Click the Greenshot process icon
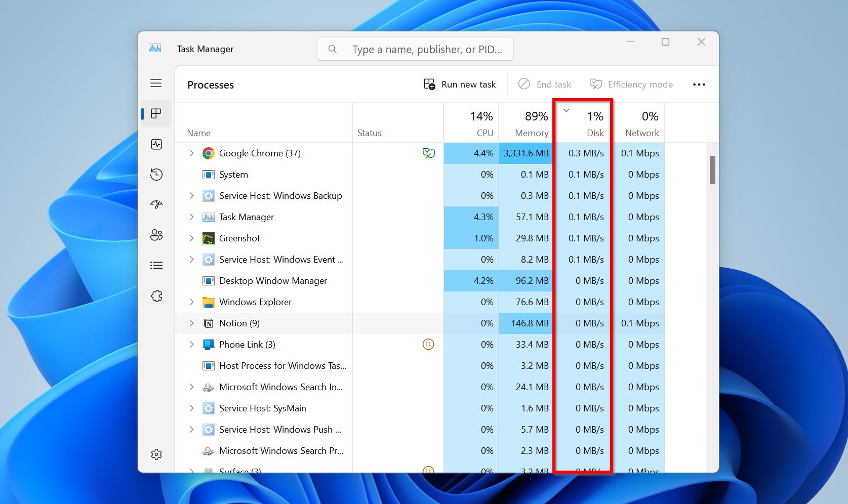Image resolution: width=848 pixels, height=504 pixels. tap(208, 238)
